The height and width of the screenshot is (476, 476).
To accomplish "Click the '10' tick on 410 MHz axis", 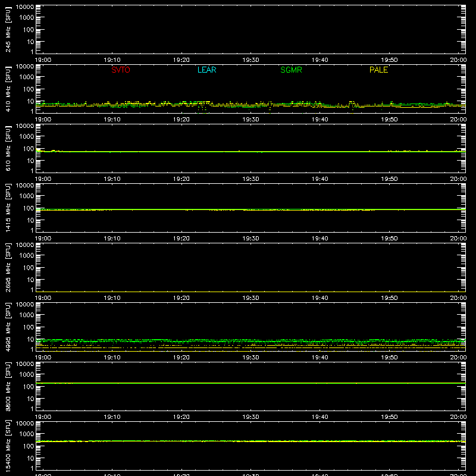I will (30, 101).
